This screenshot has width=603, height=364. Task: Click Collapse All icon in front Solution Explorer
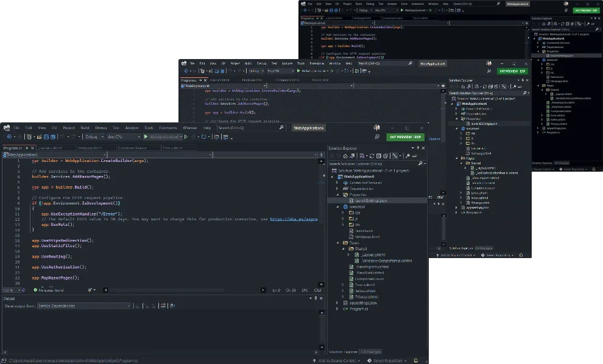tap(379, 156)
